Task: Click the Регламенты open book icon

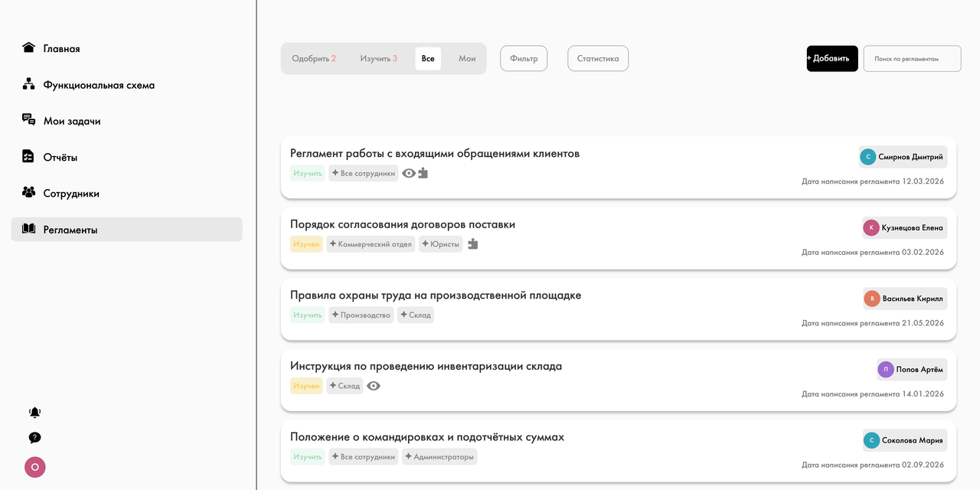Action: (x=29, y=229)
